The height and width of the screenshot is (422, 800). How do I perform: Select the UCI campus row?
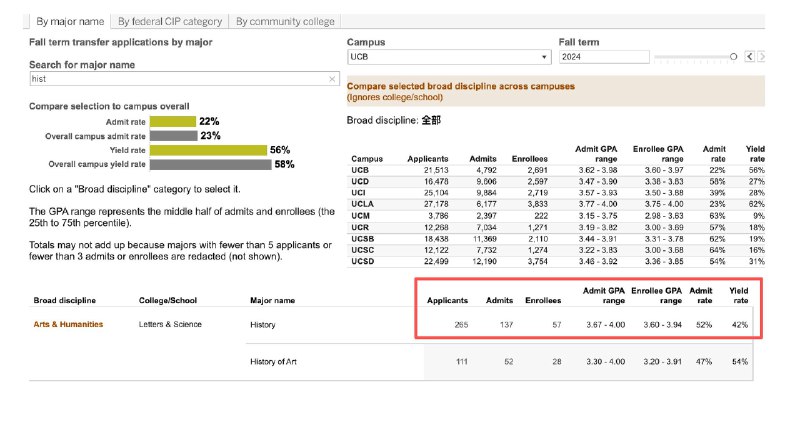coord(558,193)
